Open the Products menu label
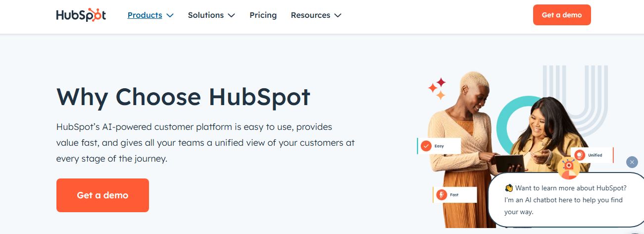644x234 pixels. [x=145, y=15]
